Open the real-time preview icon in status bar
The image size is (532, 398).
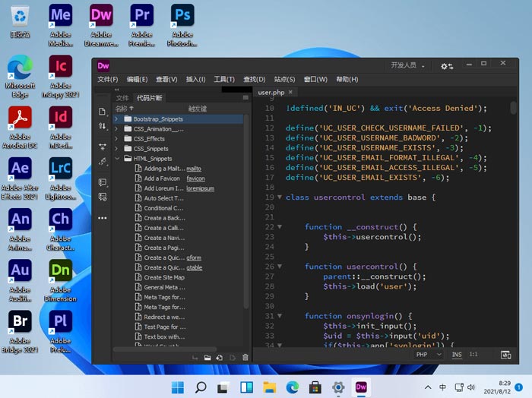(x=505, y=355)
